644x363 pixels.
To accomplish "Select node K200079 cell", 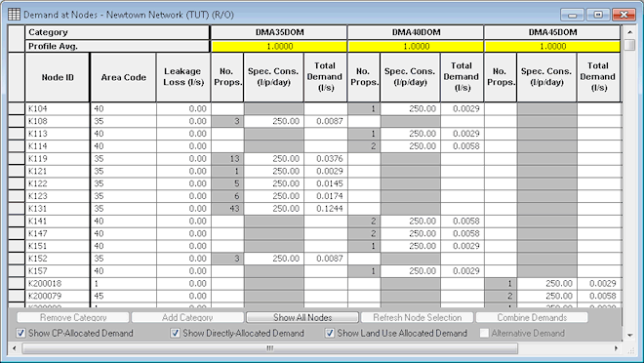I will [x=58, y=296].
